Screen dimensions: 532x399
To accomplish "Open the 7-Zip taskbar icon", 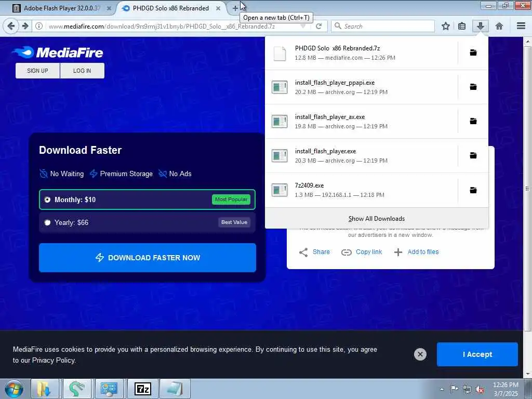I will [x=142, y=389].
